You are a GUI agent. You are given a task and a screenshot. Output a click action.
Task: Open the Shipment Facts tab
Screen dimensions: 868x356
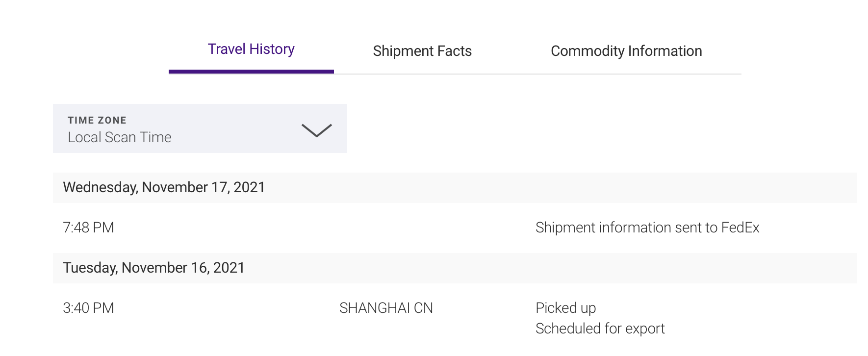(422, 51)
